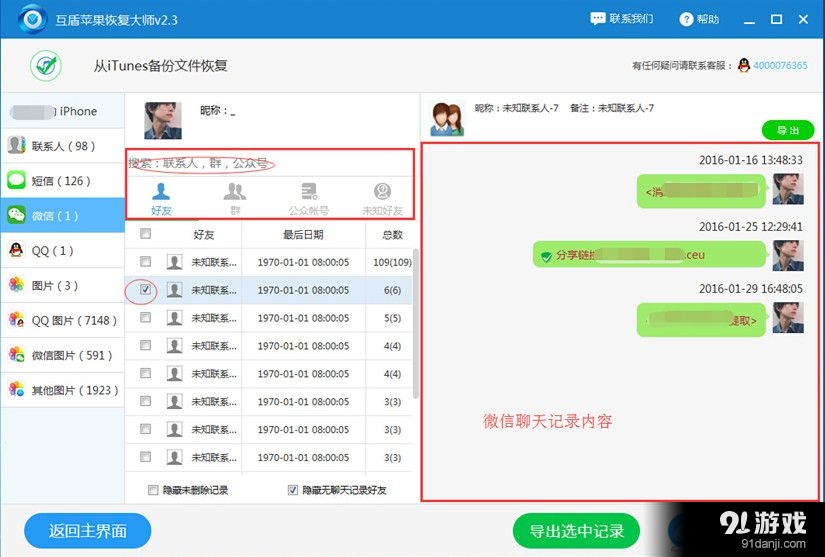Open the 分享链接 message bubble

(x=649, y=255)
